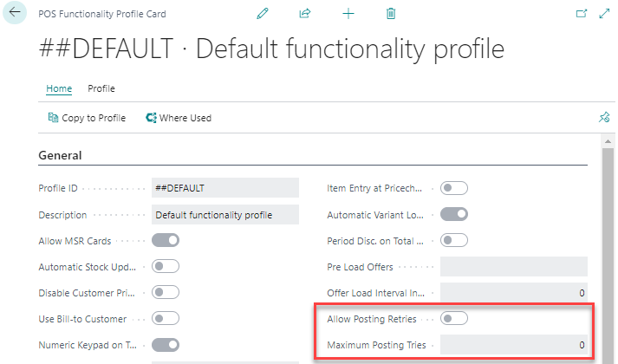Enable the Allow Posting Retries toggle

point(454,319)
